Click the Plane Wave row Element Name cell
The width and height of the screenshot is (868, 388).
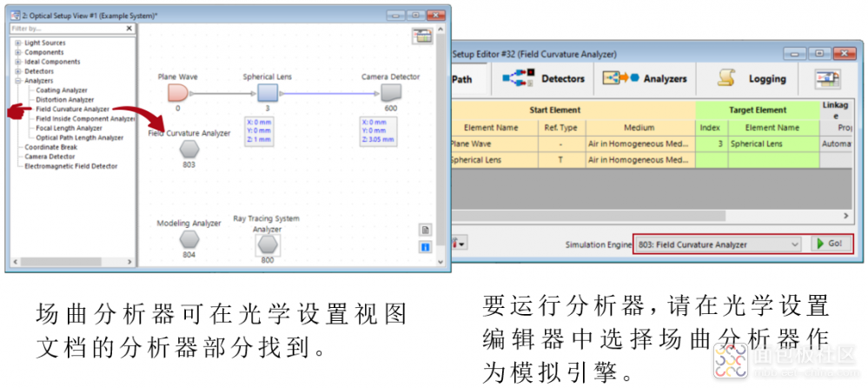pyautogui.click(x=494, y=144)
